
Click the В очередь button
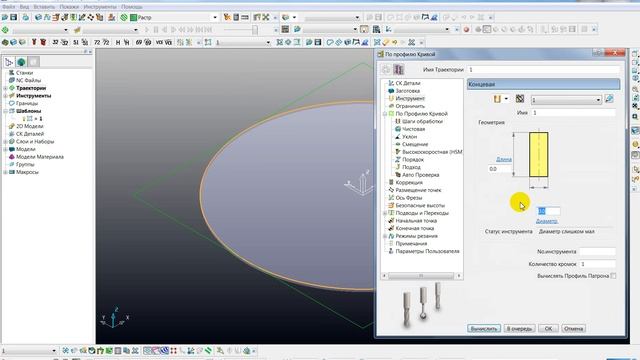[x=519, y=329]
